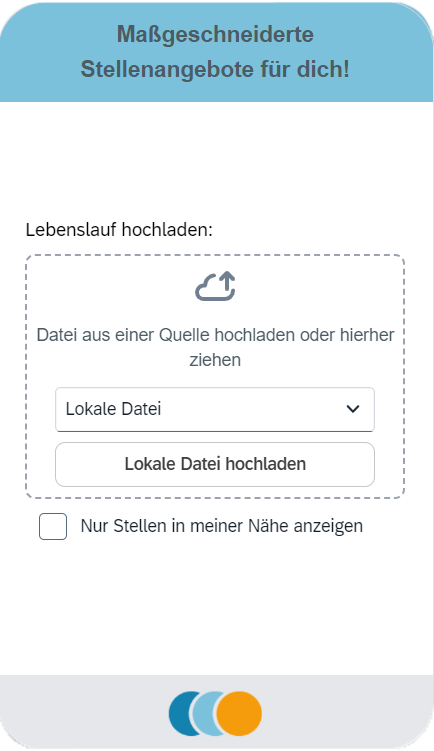Select the 'Lokale Datei' value text in combo box

(114, 409)
